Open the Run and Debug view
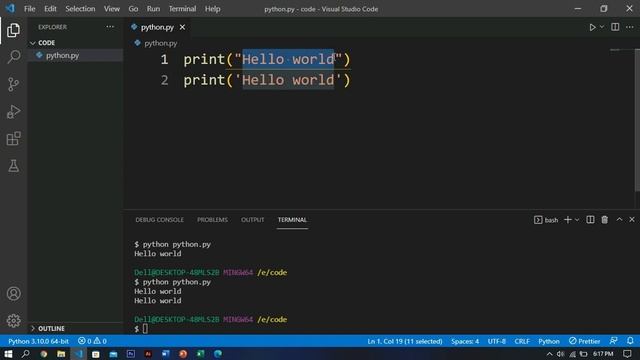Image resolution: width=640 pixels, height=360 pixels. coord(13,111)
